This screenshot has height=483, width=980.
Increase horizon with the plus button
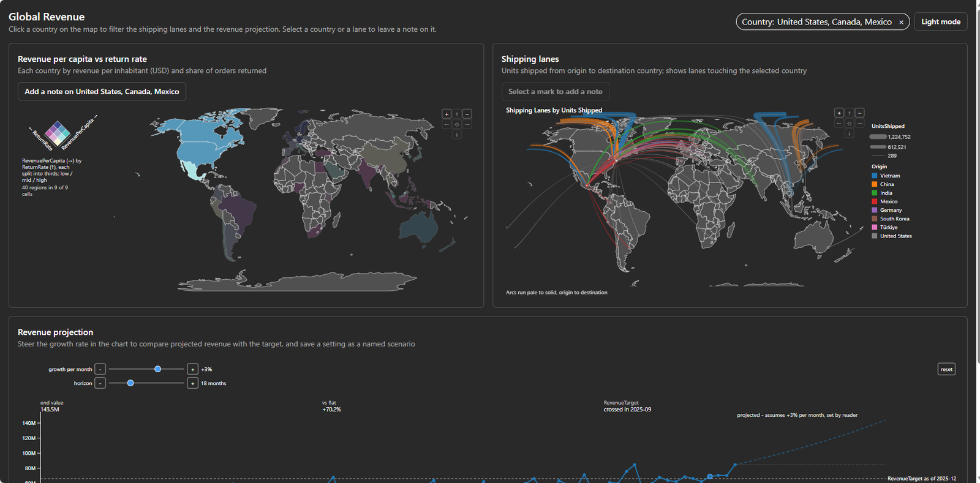click(192, 383)
